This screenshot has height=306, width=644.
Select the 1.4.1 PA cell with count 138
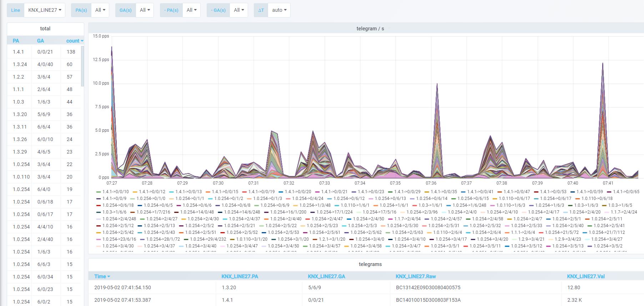point(18,52)
